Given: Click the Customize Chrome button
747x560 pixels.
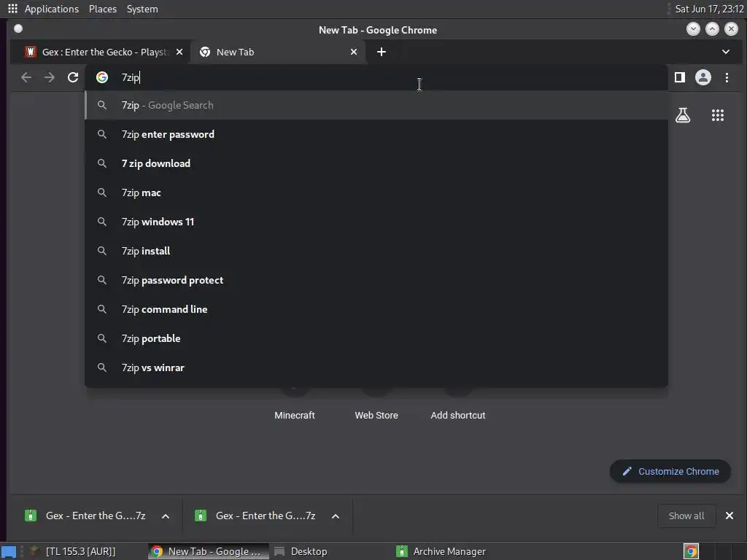Looking at the screenshot, I should [670, 472].
